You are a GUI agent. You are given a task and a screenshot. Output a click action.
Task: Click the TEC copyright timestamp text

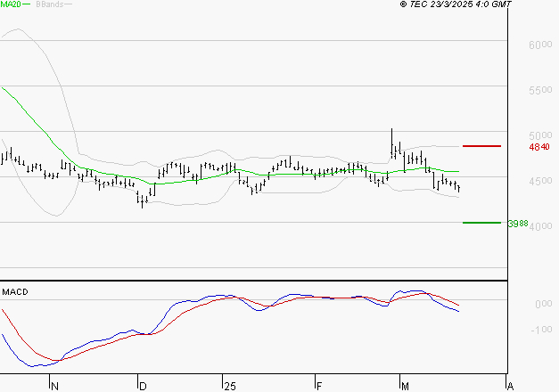[456, 5]
